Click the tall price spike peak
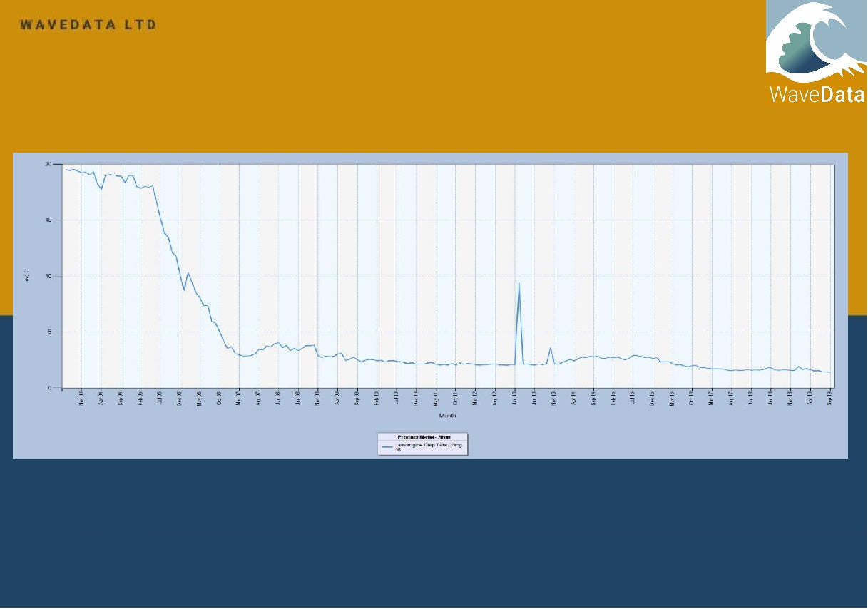The height and width of the screenshot is (609, 868). tap(519, 283)
